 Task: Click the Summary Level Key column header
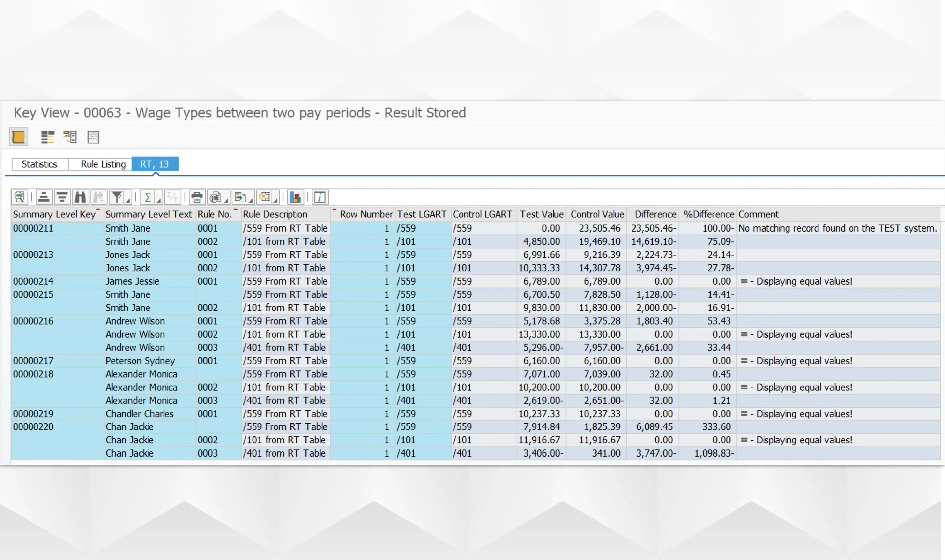tap(54, 214)
